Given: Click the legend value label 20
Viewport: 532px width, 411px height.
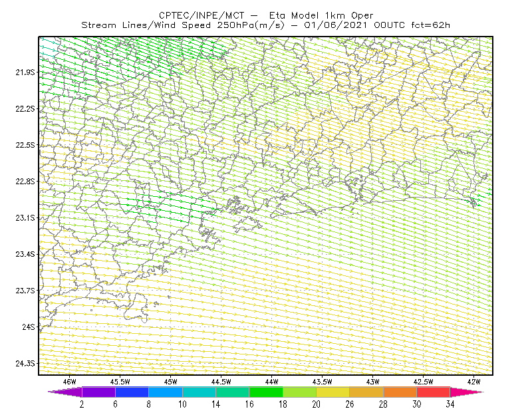Looking at the screenshot, I should click(x=317, y=404).
